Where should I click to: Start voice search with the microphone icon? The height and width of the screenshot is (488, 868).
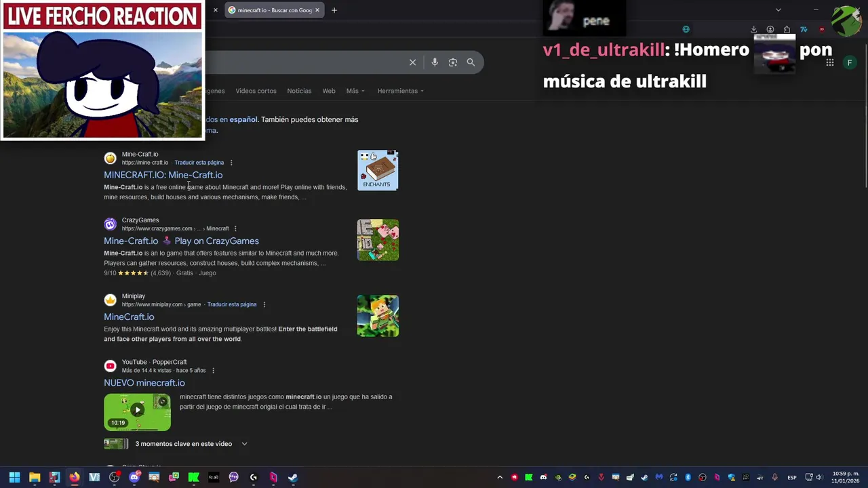tap(435, 62)
